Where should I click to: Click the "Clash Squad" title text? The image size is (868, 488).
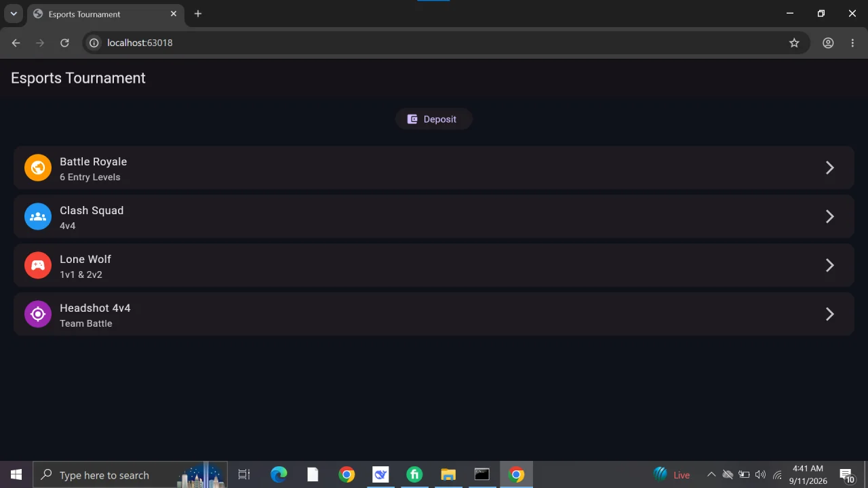pos(92,210)
